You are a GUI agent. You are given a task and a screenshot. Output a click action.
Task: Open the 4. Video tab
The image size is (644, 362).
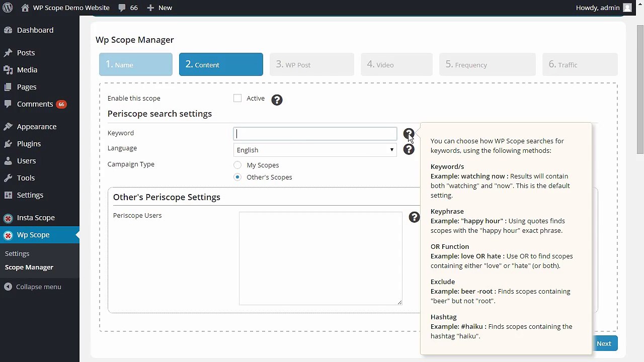pos(396,64)
